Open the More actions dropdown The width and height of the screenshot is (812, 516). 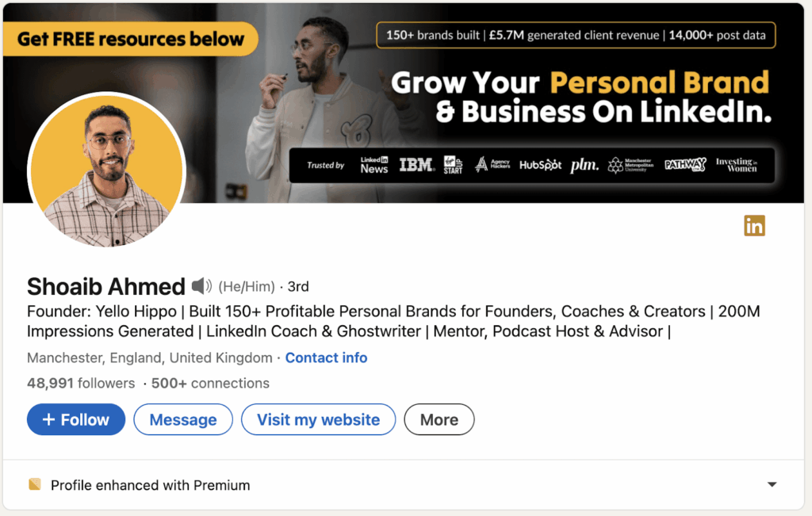point(439,420)
